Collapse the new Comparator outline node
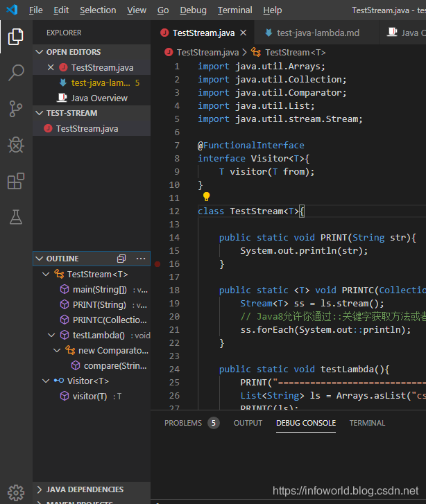 57,350
